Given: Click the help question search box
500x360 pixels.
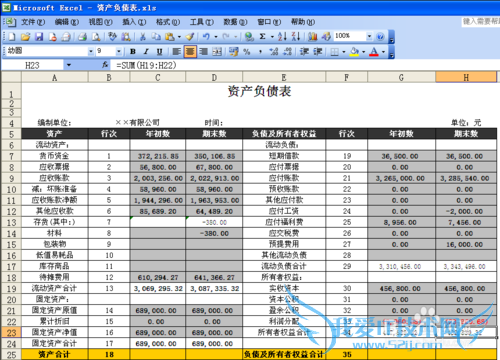Looking at the screenshot, I should click(480, 22).
